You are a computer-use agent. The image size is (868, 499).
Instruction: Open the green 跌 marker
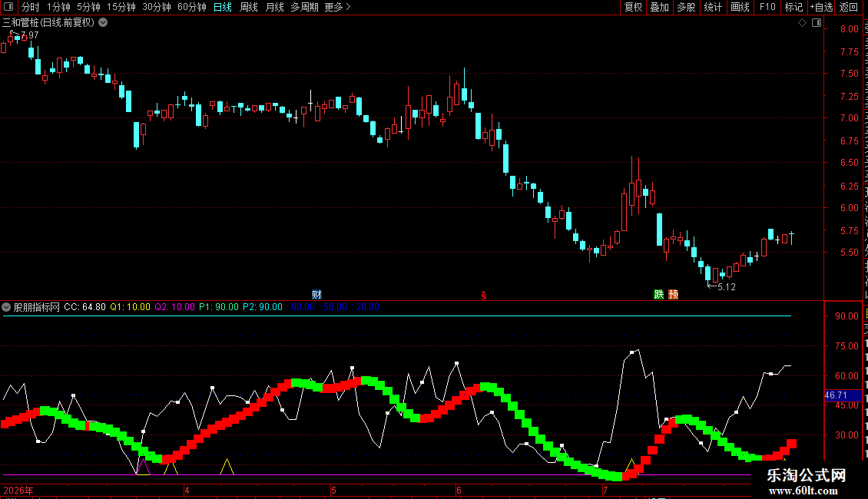click(x=659, y=294)
